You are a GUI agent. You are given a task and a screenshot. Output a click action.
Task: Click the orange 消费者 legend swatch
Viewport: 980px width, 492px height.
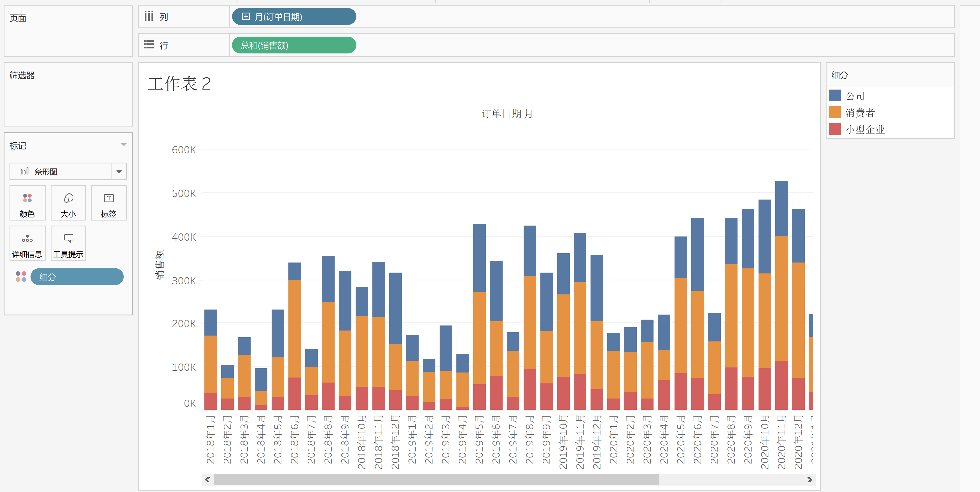835,112
